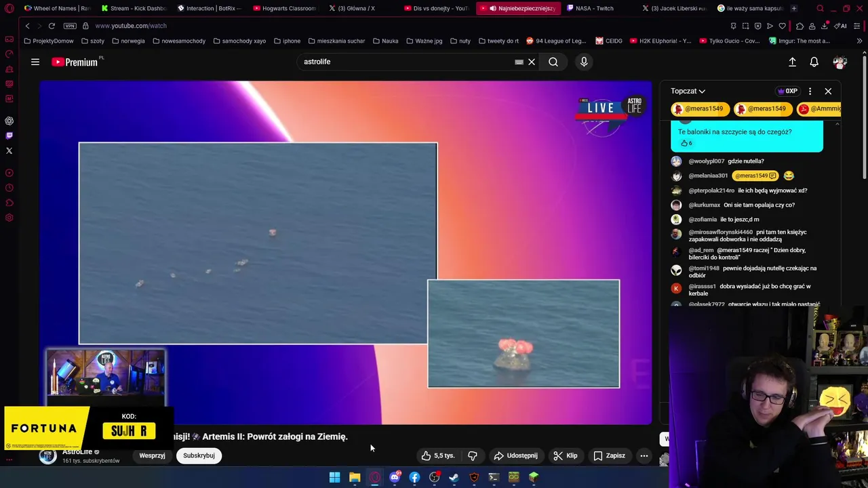
Task: Switch to the Stream - Kick Dashboard tab
Action: tap(133, 8)
